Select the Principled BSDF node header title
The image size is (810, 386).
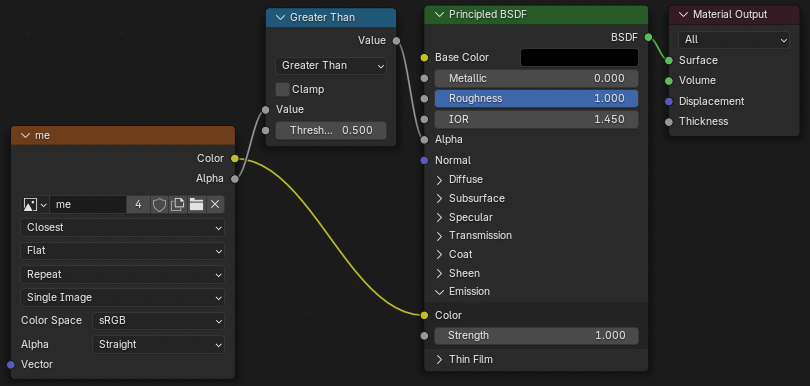488,14
